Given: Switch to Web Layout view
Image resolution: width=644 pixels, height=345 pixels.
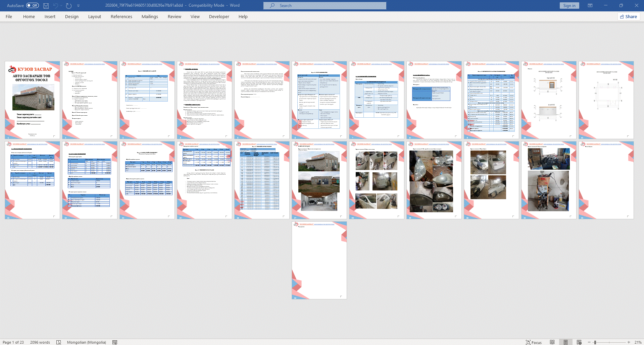Looking at the screenshot, I should tap(579, 342).
